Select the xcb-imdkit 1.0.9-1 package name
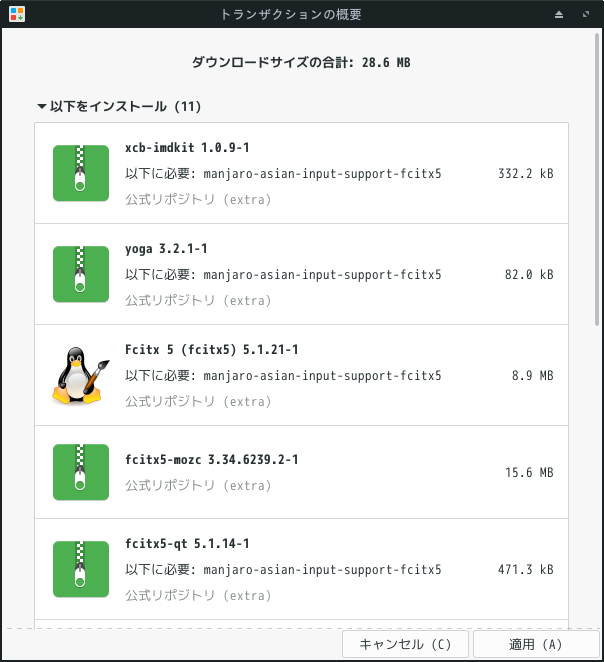The width and height of the screenshot is (604, 662). 187,148
